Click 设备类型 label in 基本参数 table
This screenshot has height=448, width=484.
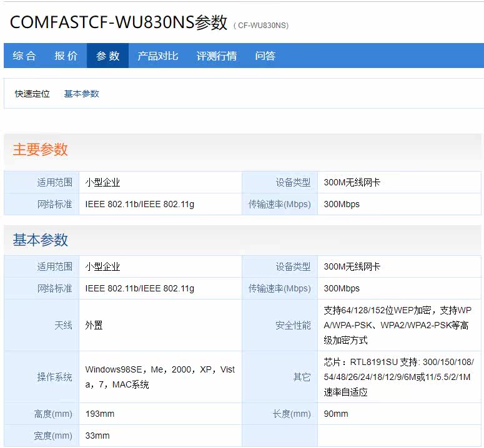click(293, 266)
